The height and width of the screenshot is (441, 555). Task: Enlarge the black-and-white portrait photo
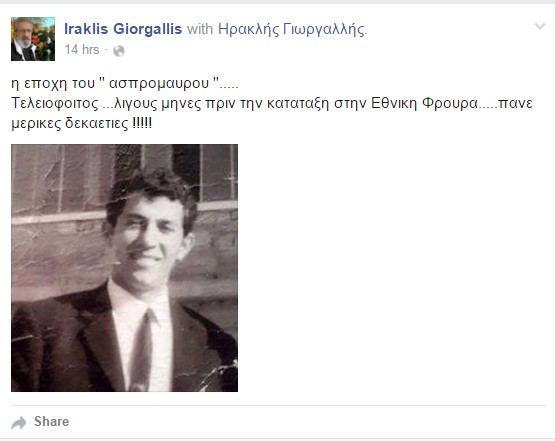[124, 268]
